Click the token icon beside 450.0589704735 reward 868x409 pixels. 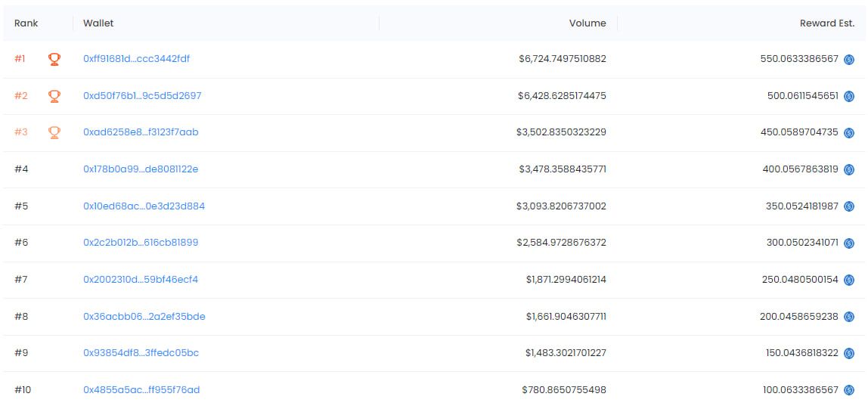pos(848,133)
